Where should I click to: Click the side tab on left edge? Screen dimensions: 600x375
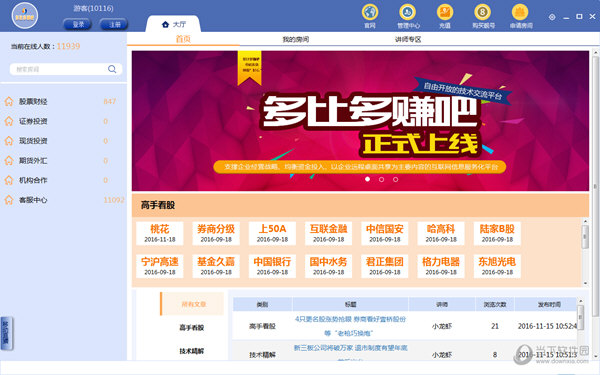[7, 333]
